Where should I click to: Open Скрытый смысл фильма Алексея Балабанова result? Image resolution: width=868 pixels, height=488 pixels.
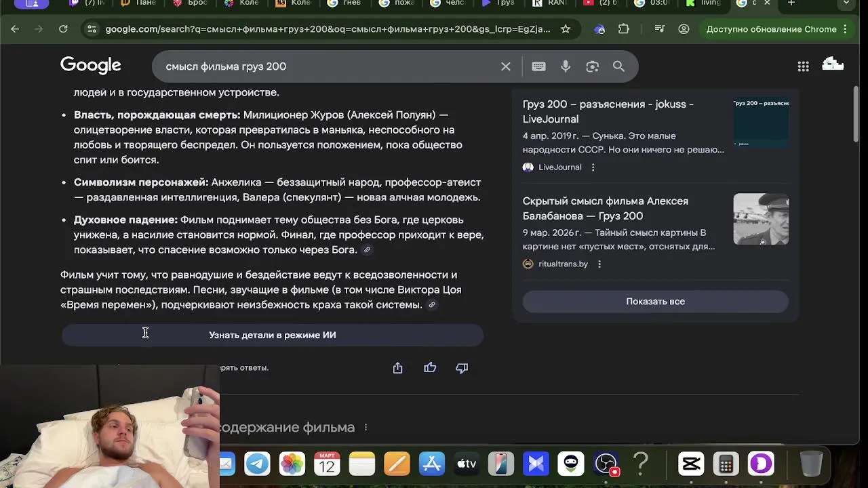[605, 208]
